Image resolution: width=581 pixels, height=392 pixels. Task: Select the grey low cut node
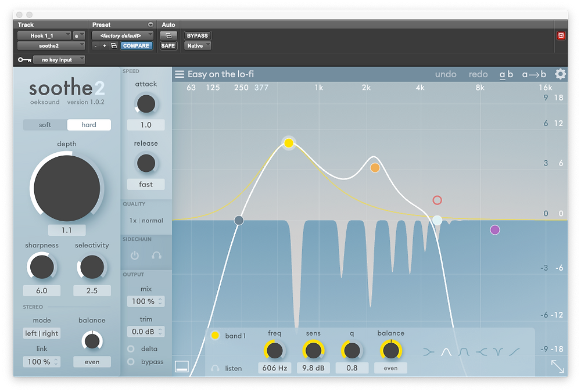(x=239, y=221)
